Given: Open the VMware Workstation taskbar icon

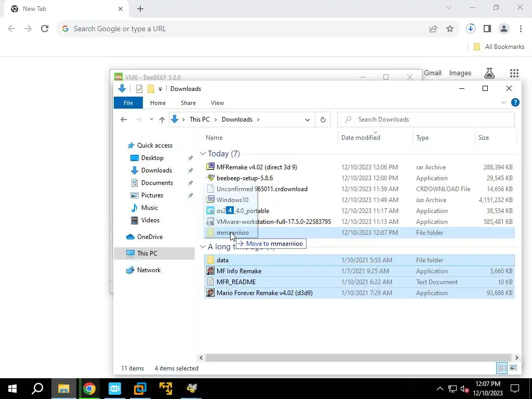Looking at the screenshot, I should pyautogui.click(x=140, y=389).
